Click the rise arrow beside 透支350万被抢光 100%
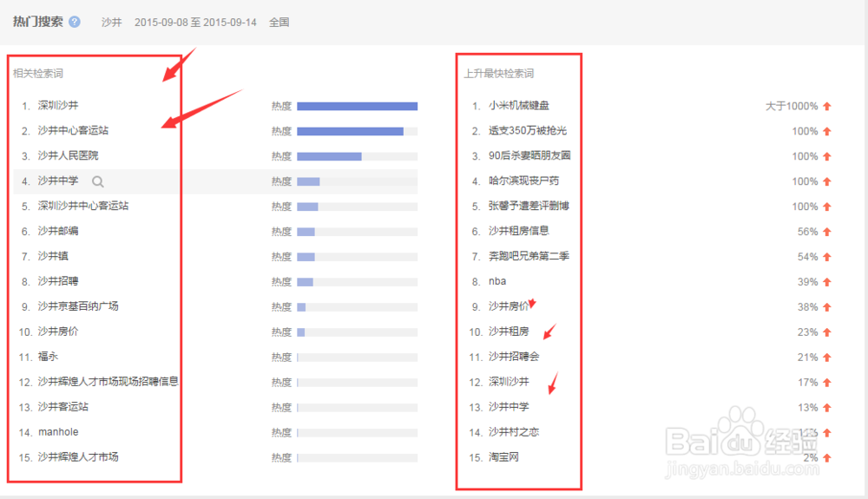The height and width of the screenshot is (499, 868). point(827,132)
